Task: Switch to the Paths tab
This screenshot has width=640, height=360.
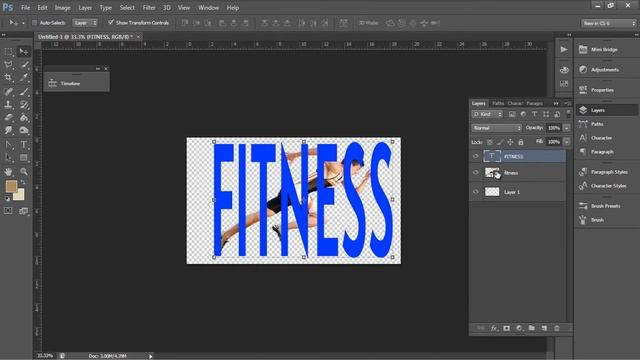Action: (498, 103)
